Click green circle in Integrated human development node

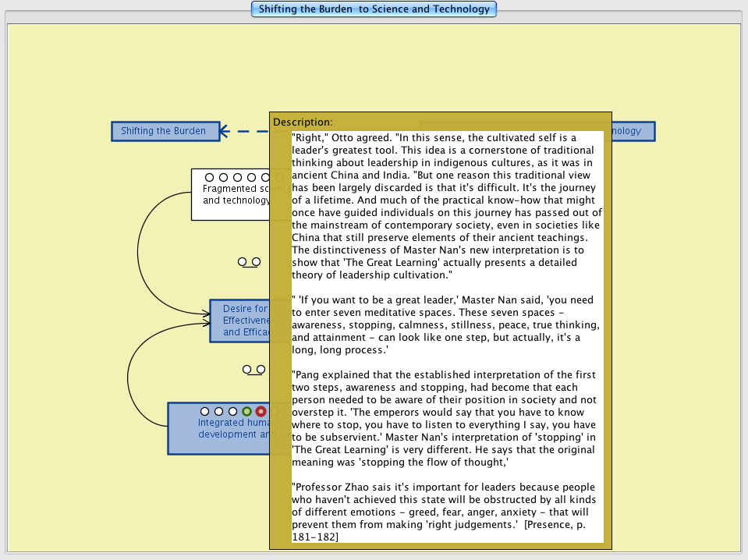(246, 411)
